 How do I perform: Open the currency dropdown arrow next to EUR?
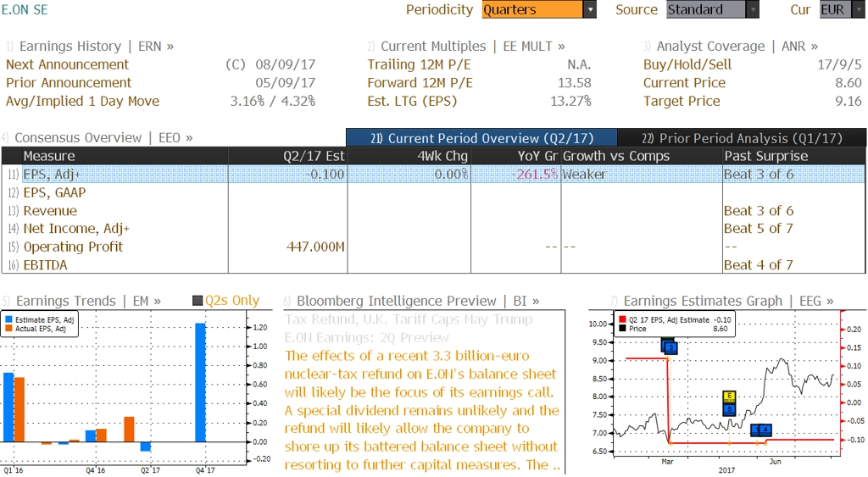[860, 9]
